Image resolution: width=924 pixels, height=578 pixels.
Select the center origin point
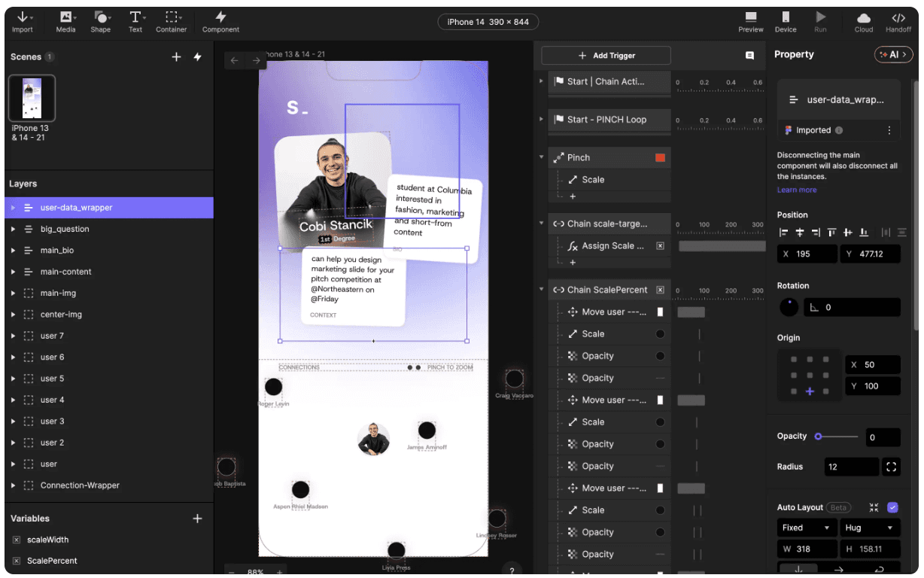click(810, 375)
